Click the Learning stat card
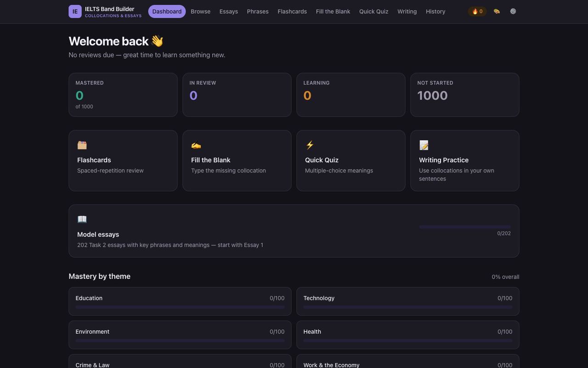Viewport: 588px width, 368px height. coord(351,95)
